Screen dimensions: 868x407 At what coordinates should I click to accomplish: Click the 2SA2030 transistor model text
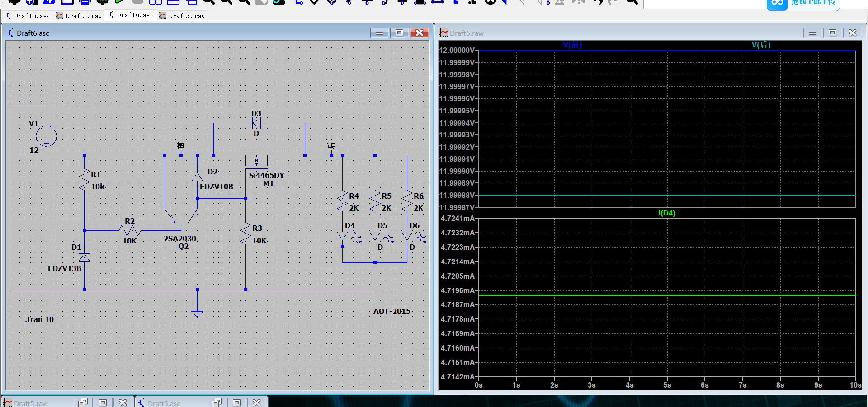pyautogui.click(x=180, y=239)
